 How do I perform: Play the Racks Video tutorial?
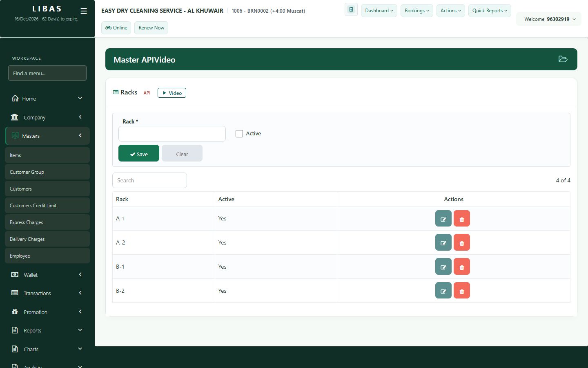(x=172, y=93)
